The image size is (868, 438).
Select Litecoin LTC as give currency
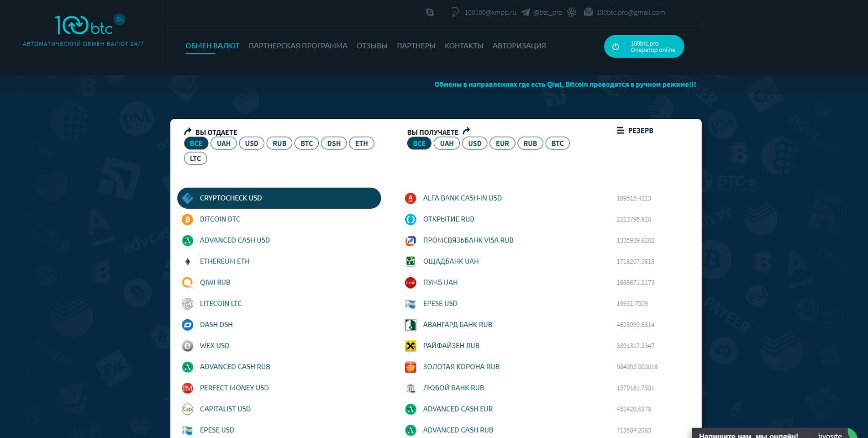tap(221, 304)
